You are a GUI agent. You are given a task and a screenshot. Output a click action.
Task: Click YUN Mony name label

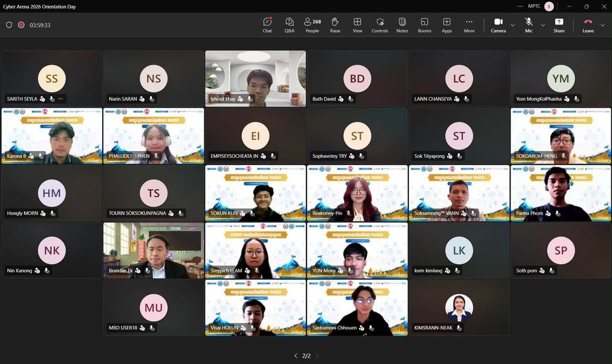(324, 271)
